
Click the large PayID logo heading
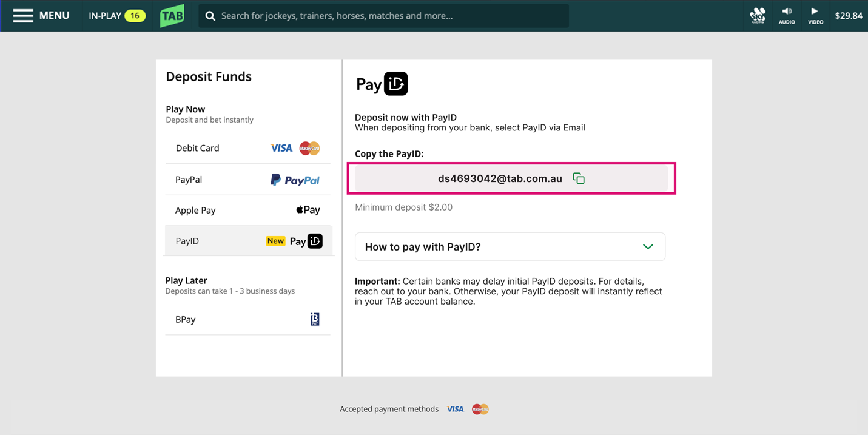[382, 84]
